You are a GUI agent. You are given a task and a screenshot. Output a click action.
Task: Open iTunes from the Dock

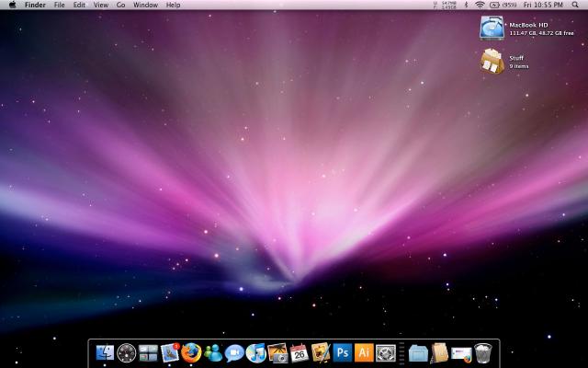[256, 353]
